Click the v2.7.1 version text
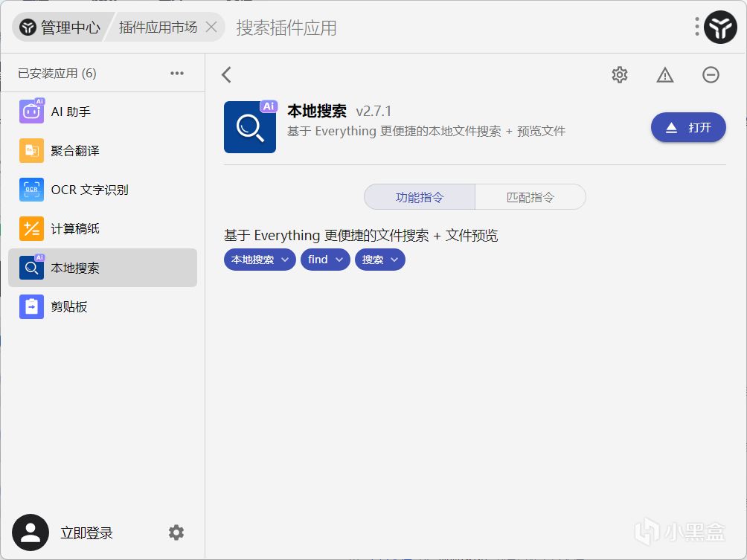747x560 pixels. click(373, 112)
